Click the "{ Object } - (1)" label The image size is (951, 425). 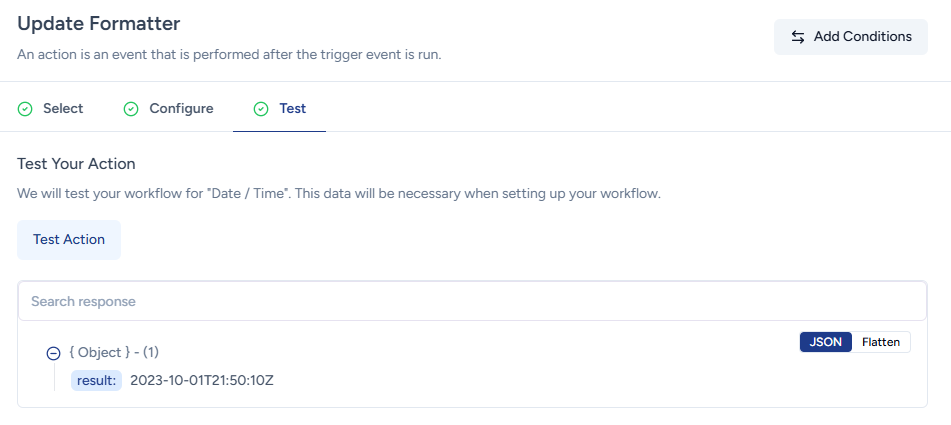point(115,353)
